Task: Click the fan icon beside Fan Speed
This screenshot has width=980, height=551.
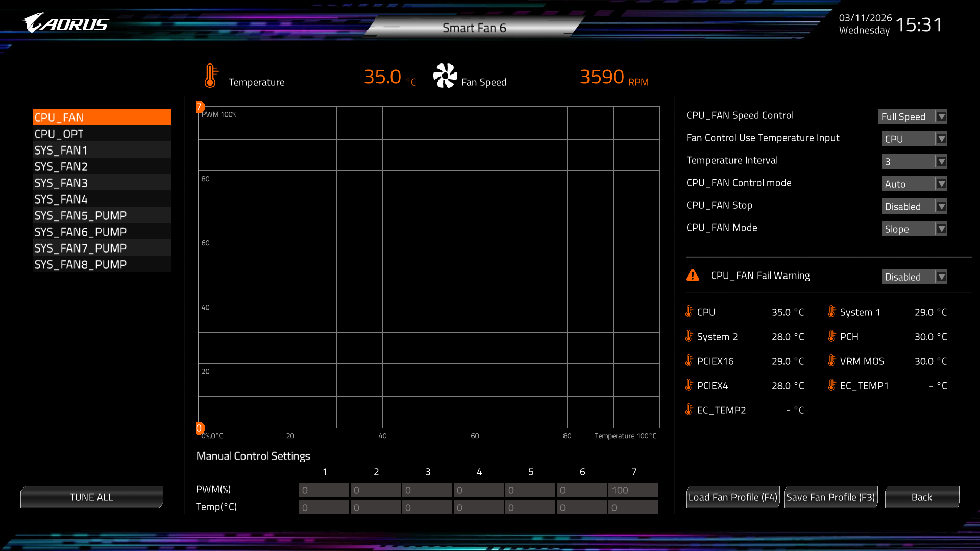Action: pyautogui.click(x=445, y=76)
